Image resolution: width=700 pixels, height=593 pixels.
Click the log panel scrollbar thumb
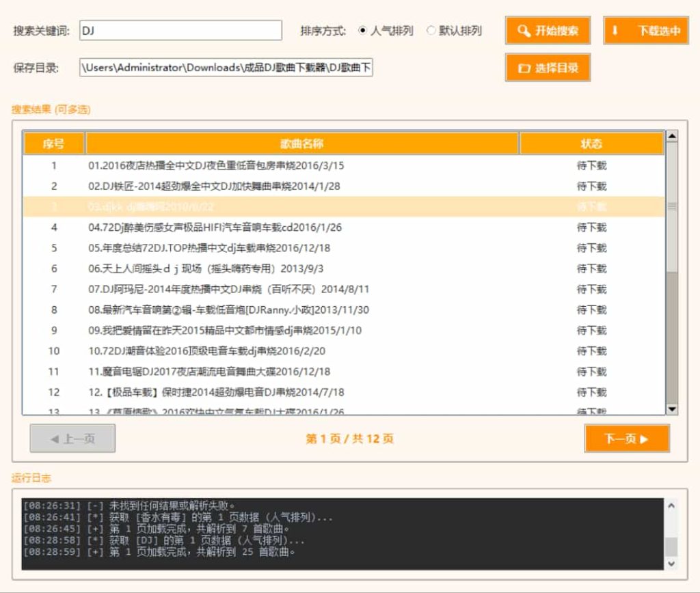coord(671,547)
